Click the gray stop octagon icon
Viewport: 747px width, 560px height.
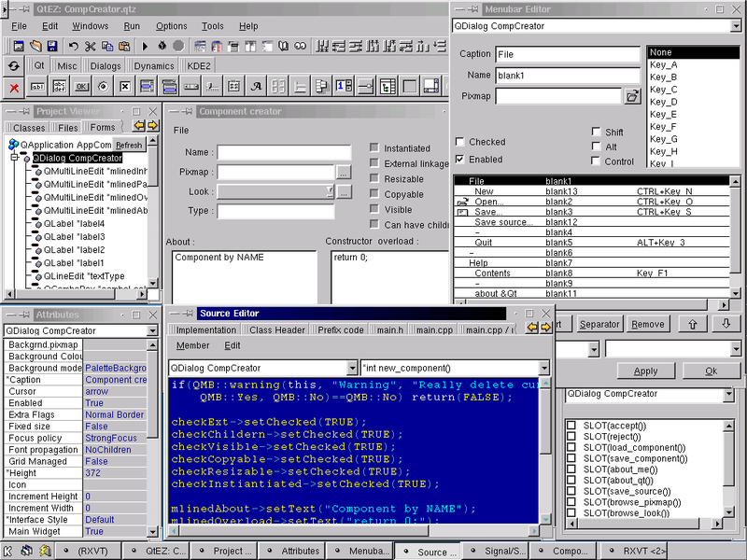click(x=178, y=46)
